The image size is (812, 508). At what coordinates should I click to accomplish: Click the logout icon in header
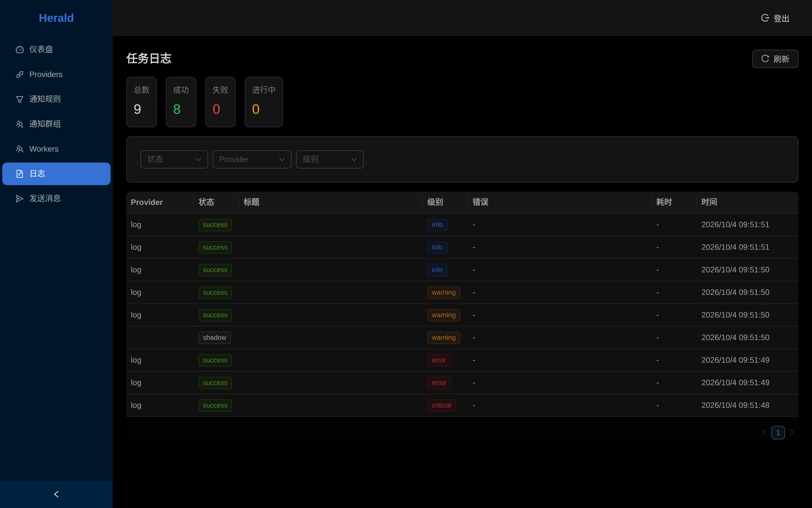(x=765, y=18)
